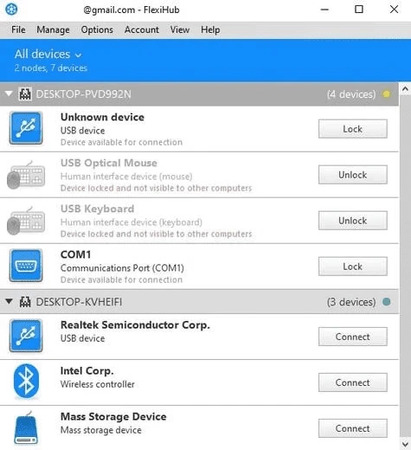Minimize the FlexiHub window
This screenshot has width=411, height=450.
(x=325, y=9)
